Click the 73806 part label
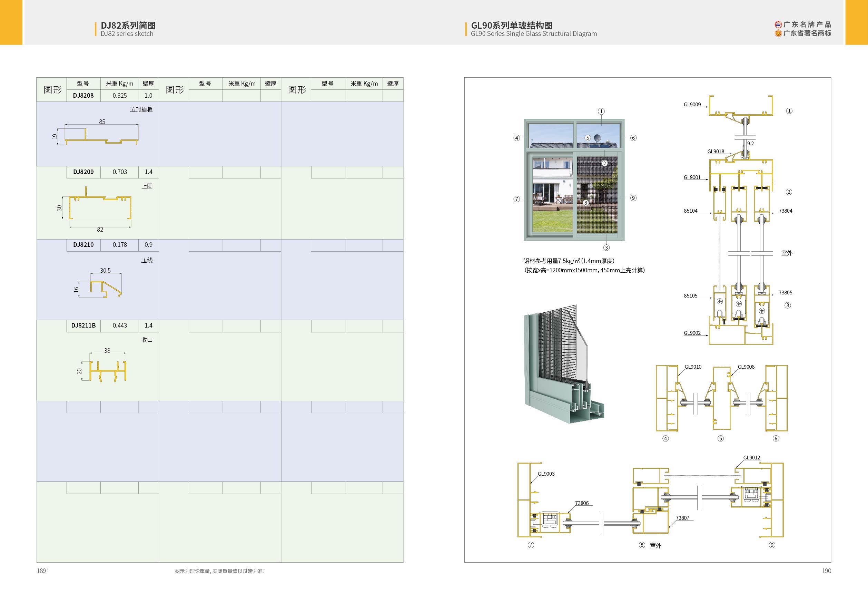This screenshot has width=868, height=593. (582, 503)
